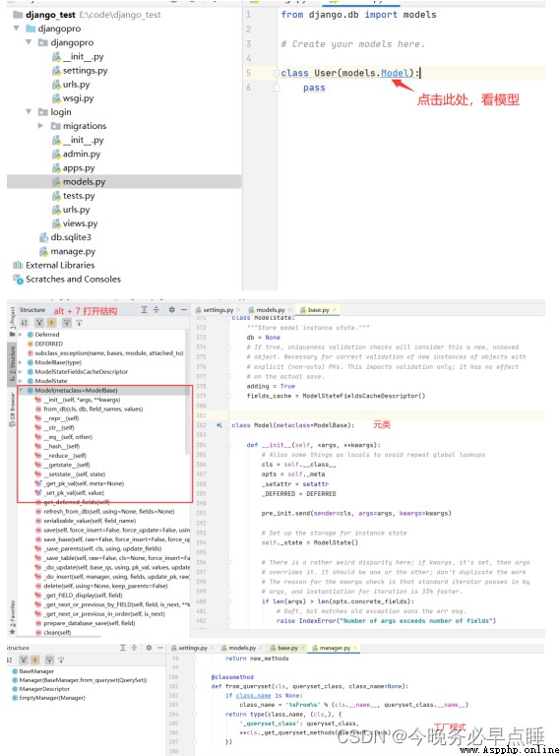Expand the migrations folder
The height and width of the screenshot is (756, 560).
click(x=40, y=126)
